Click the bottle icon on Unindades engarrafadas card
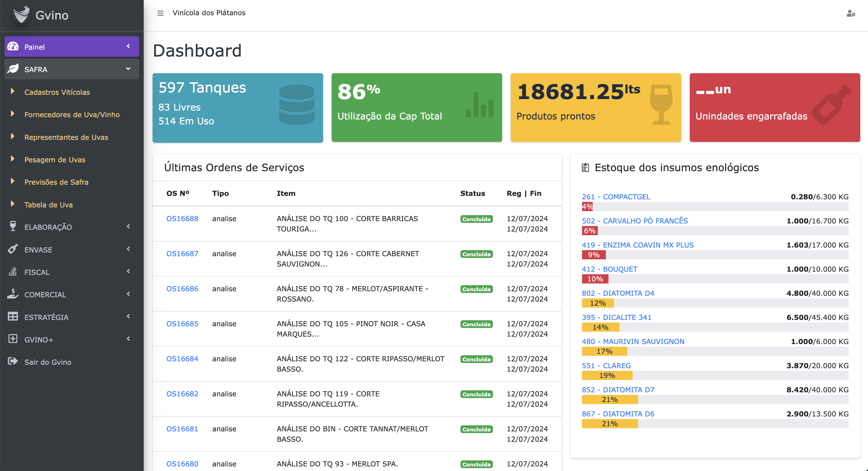Image resolution: width=868 pixels, height=471 pixels. [x=831, y=104]
